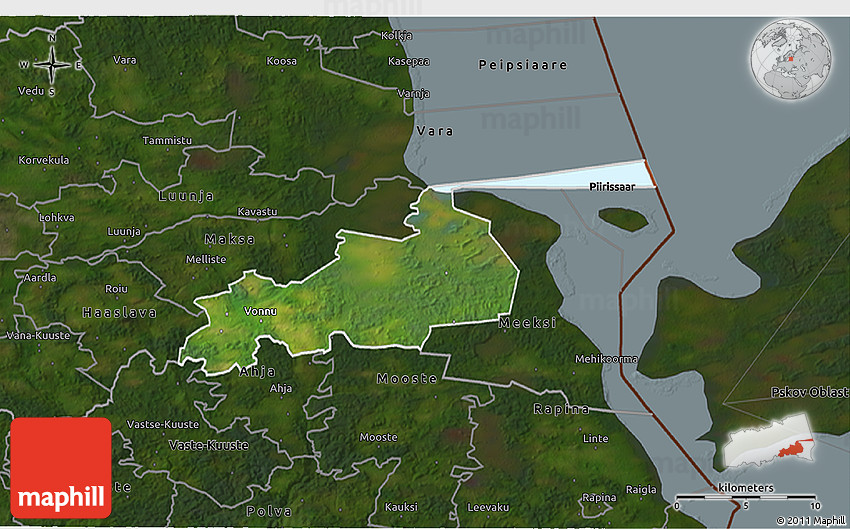850x529 pixels.
Task: Click the Koosa town label
Action: click(x=281, y=61)
